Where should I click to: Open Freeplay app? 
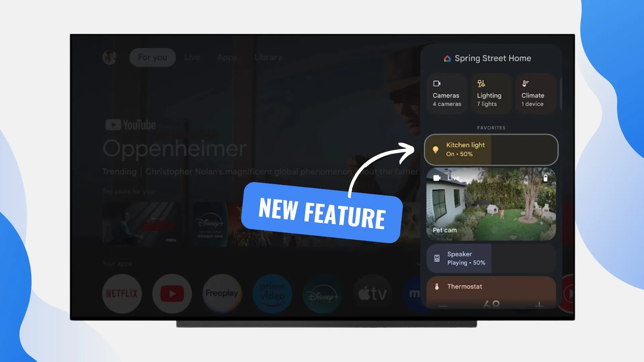(222, 293)
